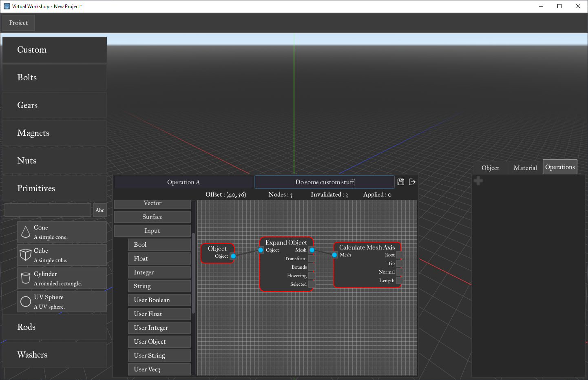Add a User Float input node
This screenshot has height=380, width=588.
[x=159, y=314]
